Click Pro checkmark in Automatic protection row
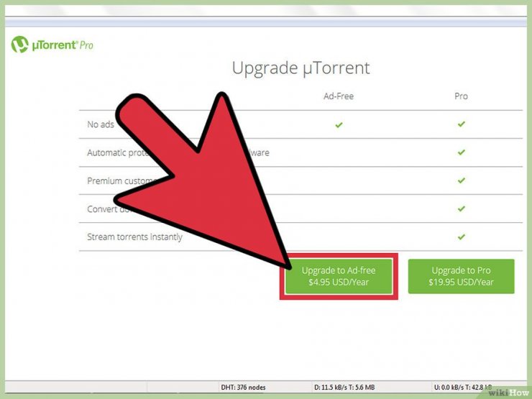 [461, 152]
